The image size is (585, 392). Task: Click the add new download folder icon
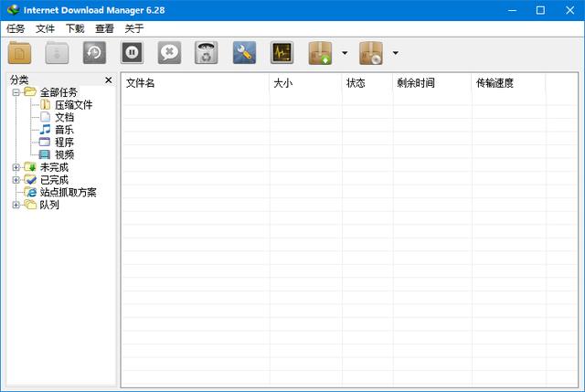(x=20, y=53)
